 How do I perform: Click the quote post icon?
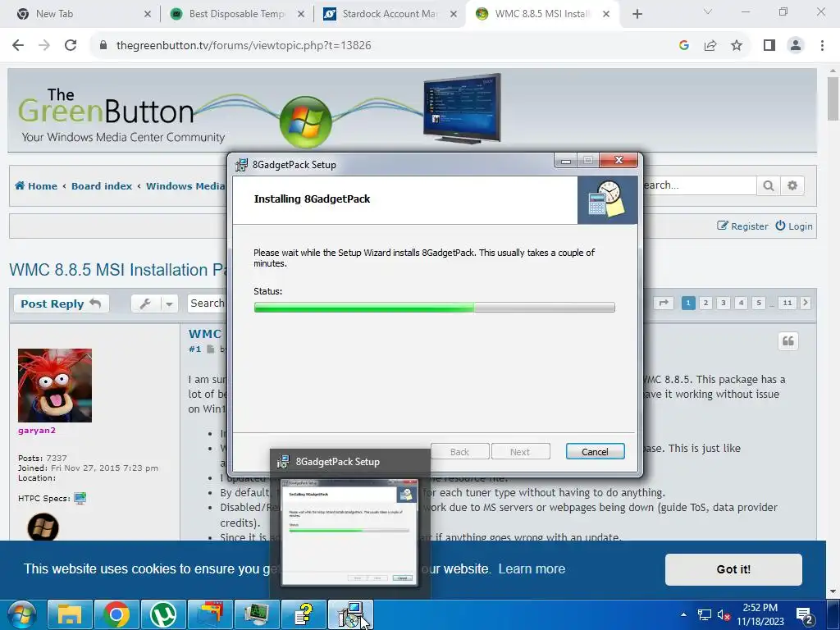[788, 341]
